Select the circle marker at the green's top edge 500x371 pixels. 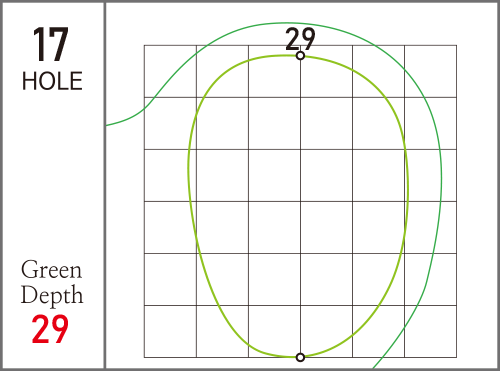[x=300, y=56]
